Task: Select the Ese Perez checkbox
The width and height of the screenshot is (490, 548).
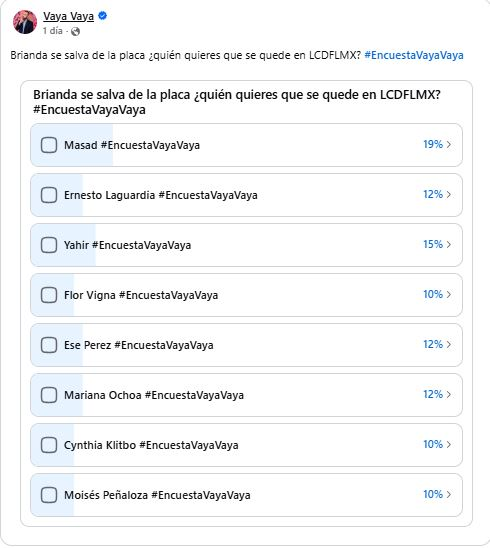Action: coord(49,345)
